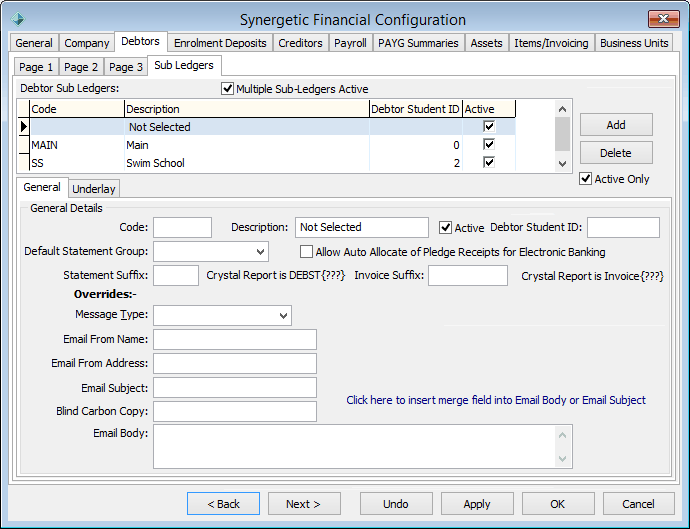The width and height of the screenshot is (690, 529).
Task: Open the Message Type dropdown
Action: tap(283, 316)
